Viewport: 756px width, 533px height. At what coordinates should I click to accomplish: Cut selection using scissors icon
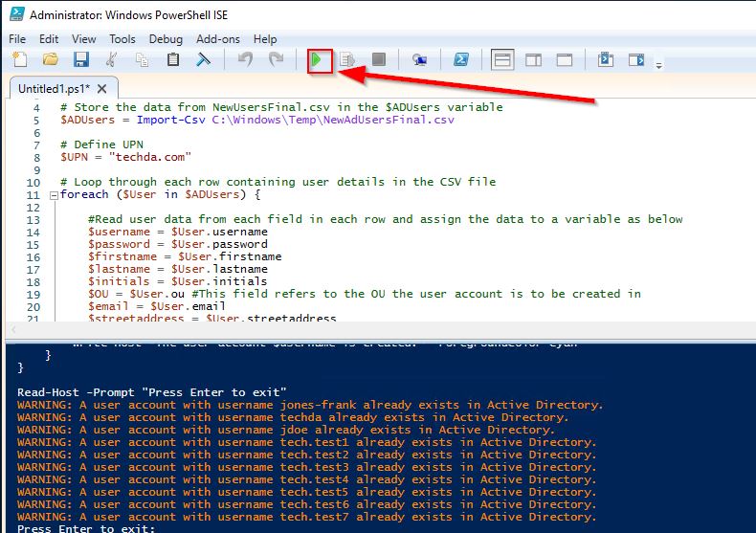111,59
